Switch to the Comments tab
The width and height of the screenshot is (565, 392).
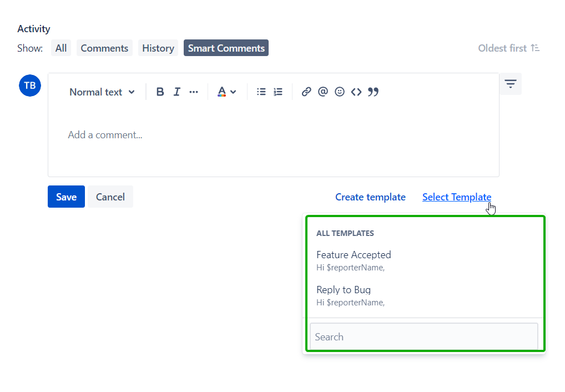pos(104,48)
